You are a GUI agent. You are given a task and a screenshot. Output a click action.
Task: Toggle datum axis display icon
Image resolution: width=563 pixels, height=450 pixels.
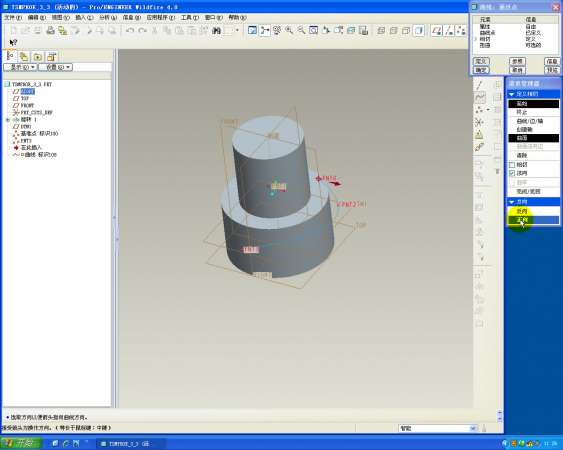(449, 31)
